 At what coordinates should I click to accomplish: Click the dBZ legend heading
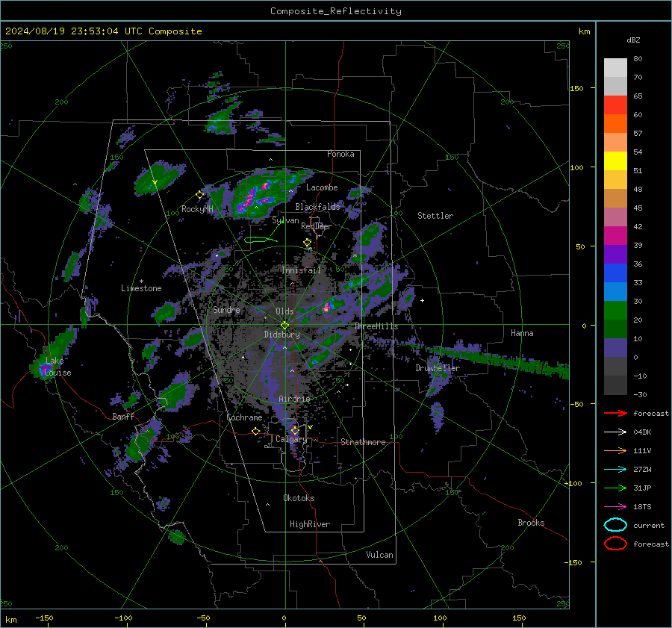[x=633, y=40]
